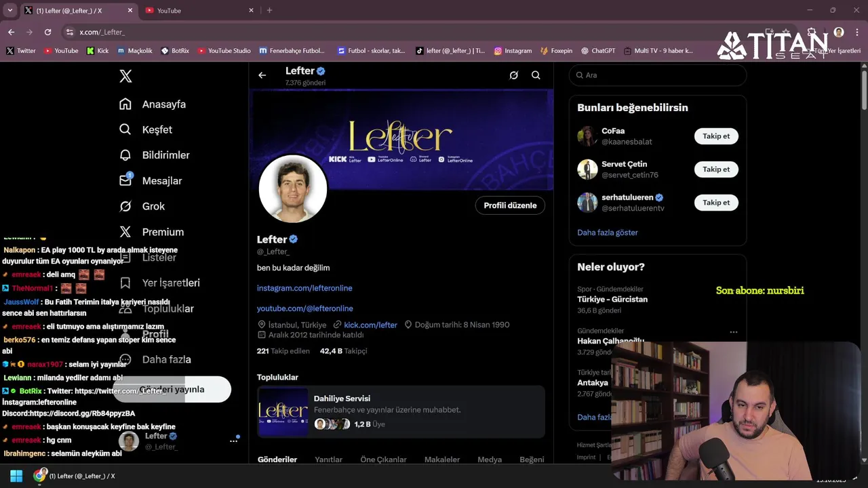Open youtube.com/@lefteronline link
Viewport: 868px width, 488px height.
click(x=305, y=308)
